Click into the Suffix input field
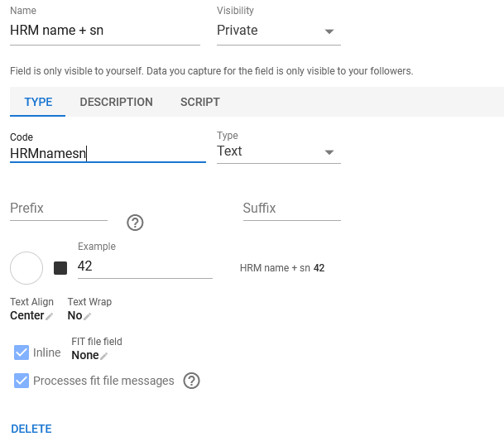 291,209
